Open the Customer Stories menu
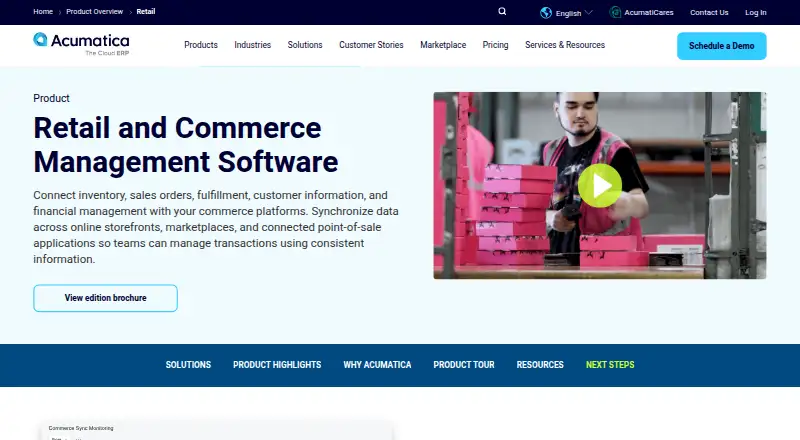 (371, 45)
